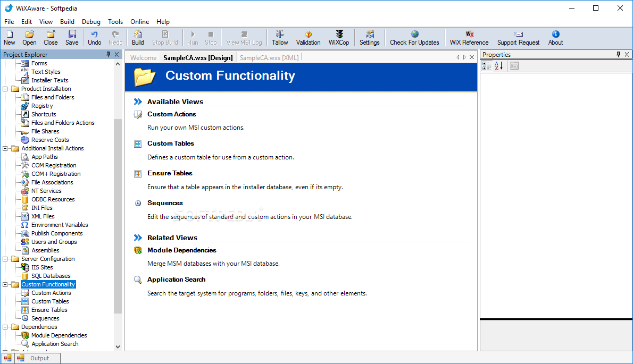Viewport: 633px width, 364px height.
Task: Show categorized view in Properties panel
Action: tap(487, 66)
